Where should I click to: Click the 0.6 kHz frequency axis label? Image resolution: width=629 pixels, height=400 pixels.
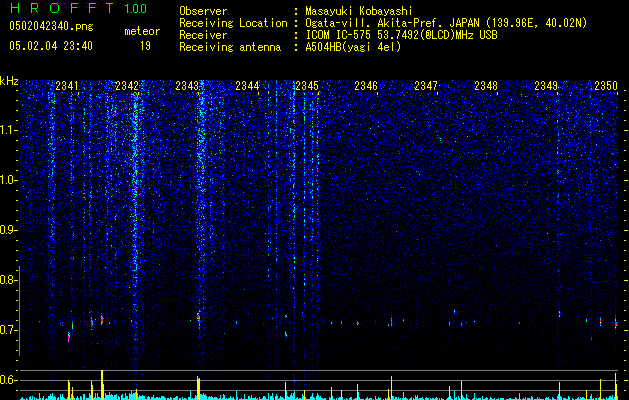(8, 380)
